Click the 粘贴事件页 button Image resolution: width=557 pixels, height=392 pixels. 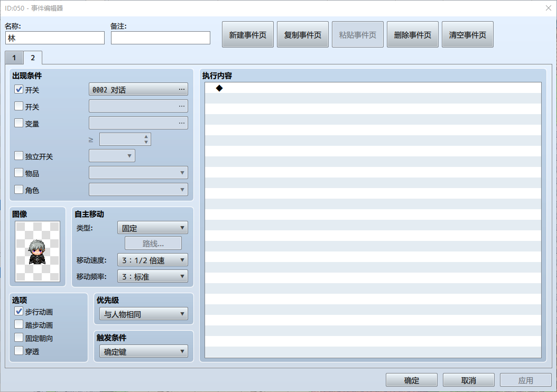click(x=357, y=34)
